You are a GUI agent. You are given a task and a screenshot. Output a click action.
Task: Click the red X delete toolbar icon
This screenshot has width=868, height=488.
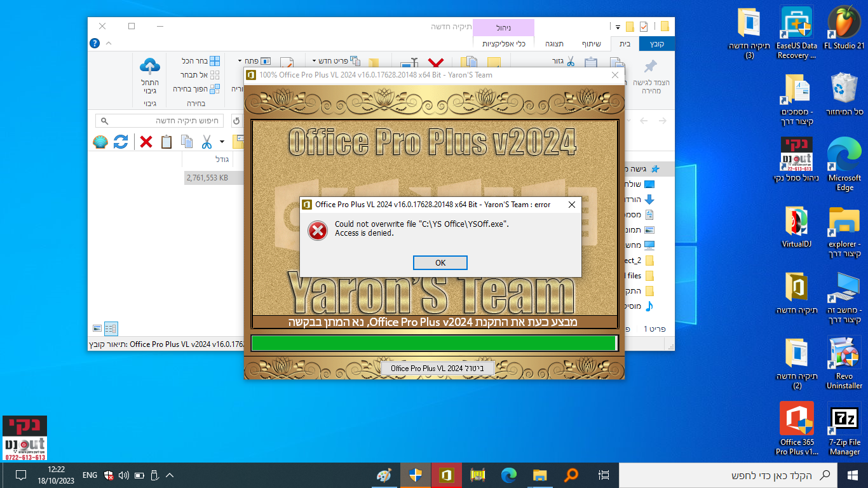(146, 142)
